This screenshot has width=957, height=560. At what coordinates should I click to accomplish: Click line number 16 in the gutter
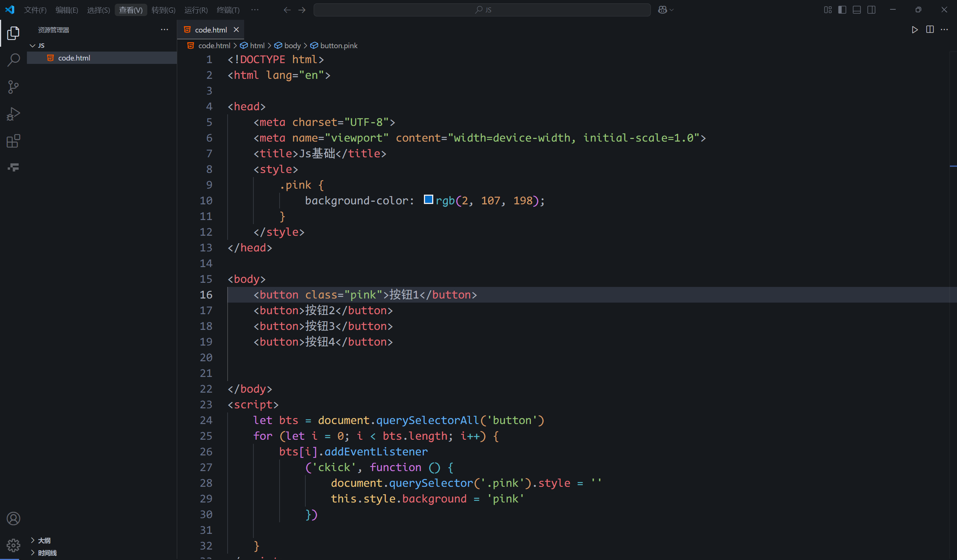[206, 295]
